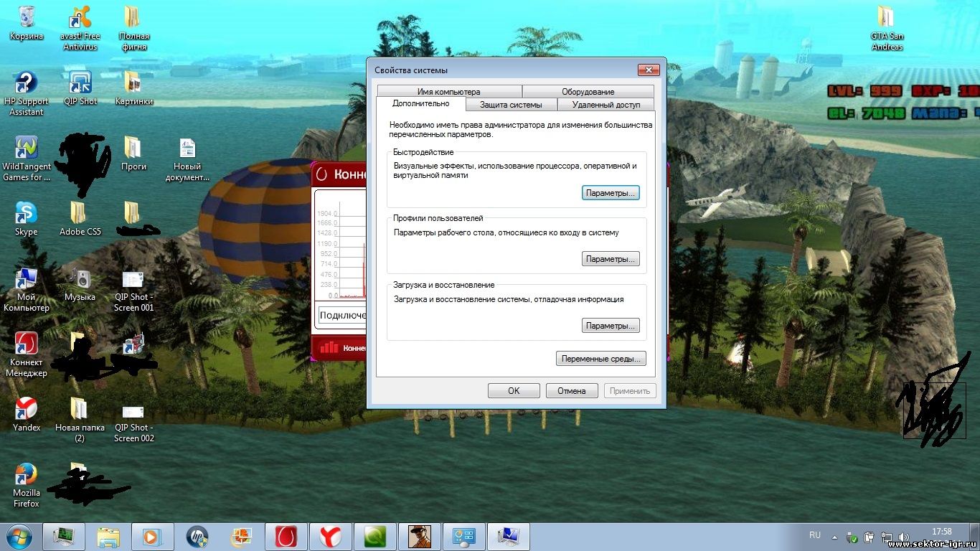Open the Корзина recycle bin icon
This screenshot has height=551, width=980.
[x=27, y=23]
